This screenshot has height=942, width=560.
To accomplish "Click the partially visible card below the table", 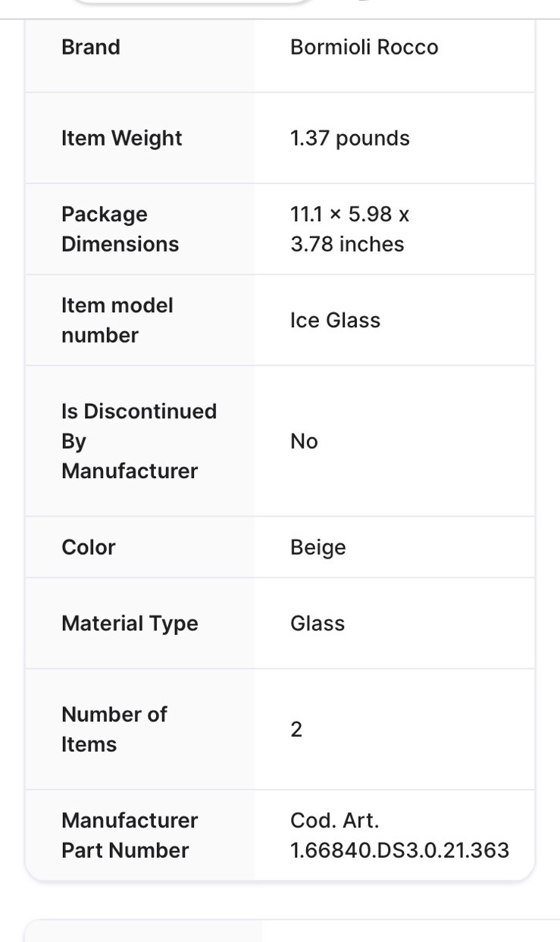I will [x=293, y=931].
